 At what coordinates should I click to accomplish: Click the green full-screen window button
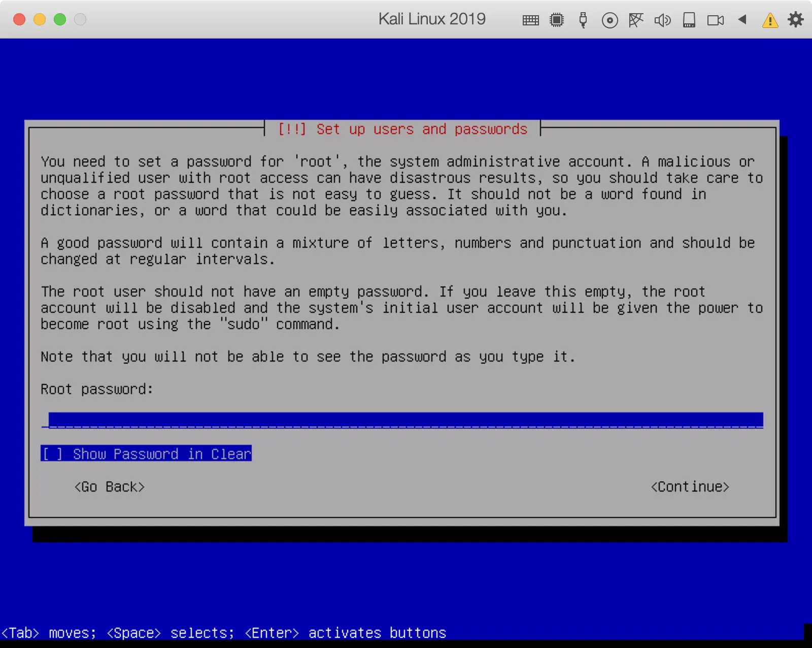pyautogui.click(x=60, y=19)
